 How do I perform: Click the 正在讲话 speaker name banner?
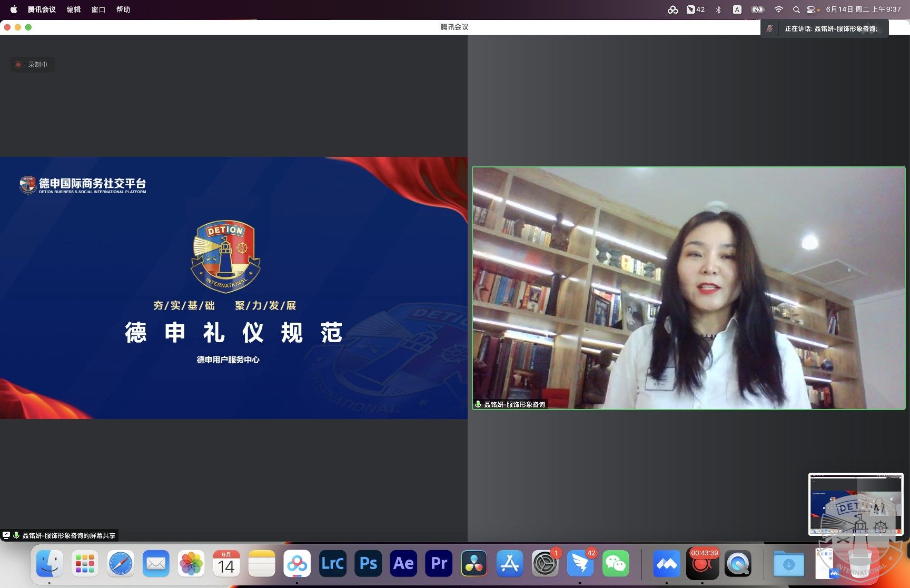point(831,29)
